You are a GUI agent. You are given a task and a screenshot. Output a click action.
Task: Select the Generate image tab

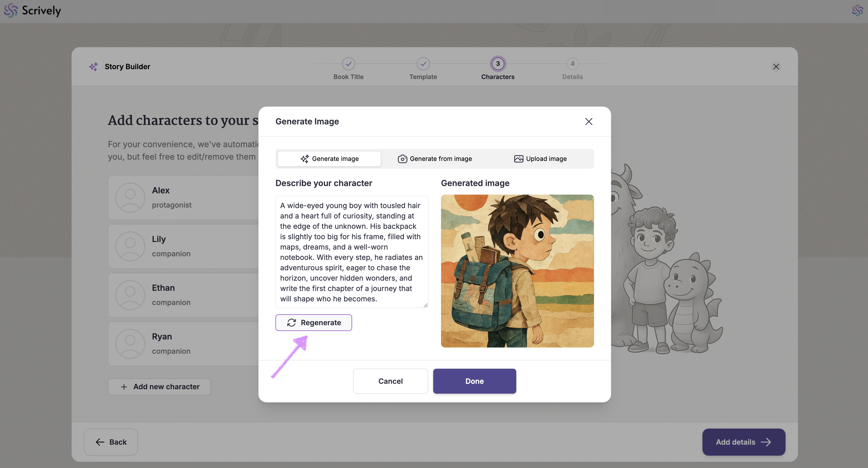(329, 159)
